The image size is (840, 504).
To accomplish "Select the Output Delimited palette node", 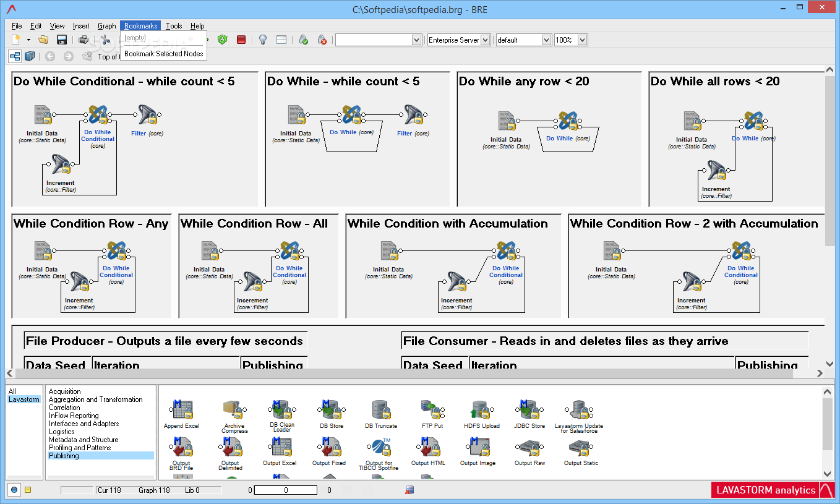I will click(x=230, y=454).
